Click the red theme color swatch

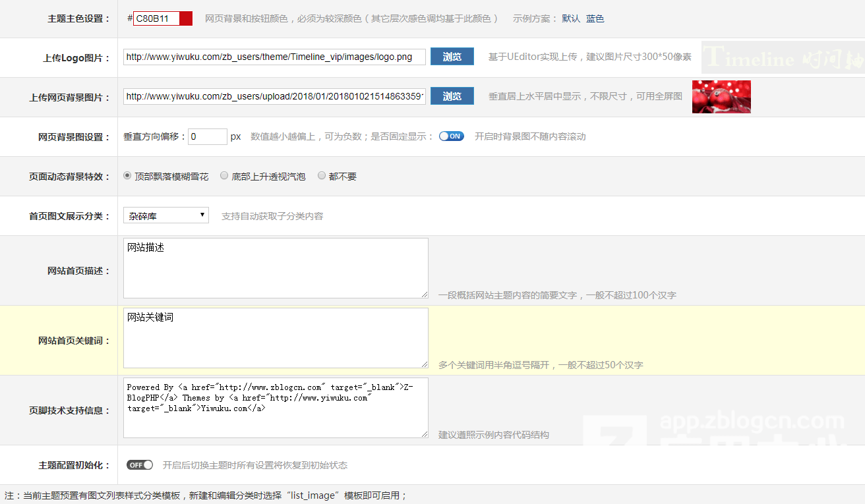point(185,18)
